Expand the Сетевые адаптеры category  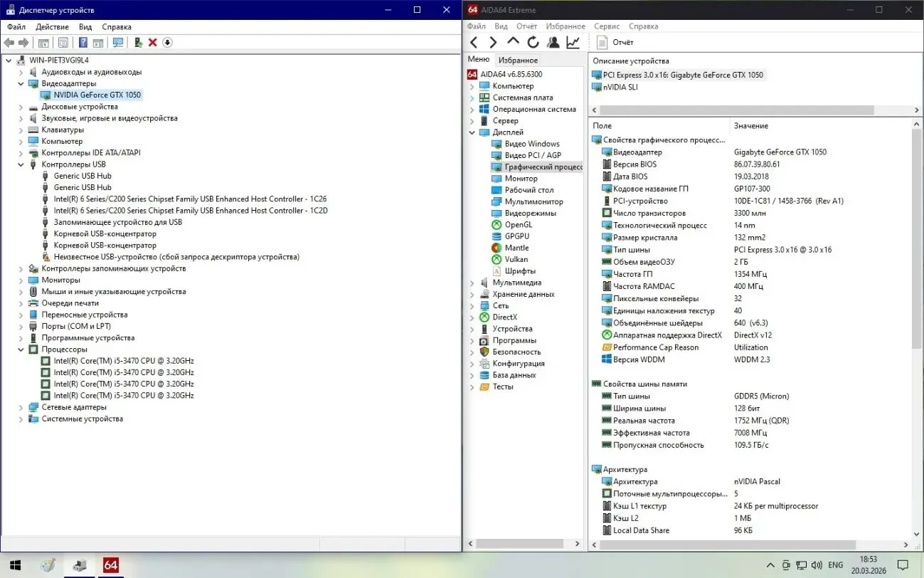pos(22,407)
